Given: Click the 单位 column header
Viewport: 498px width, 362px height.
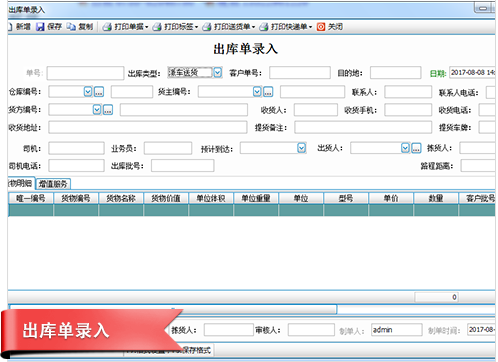Looking at the screenshot, I should coord(301,198).
